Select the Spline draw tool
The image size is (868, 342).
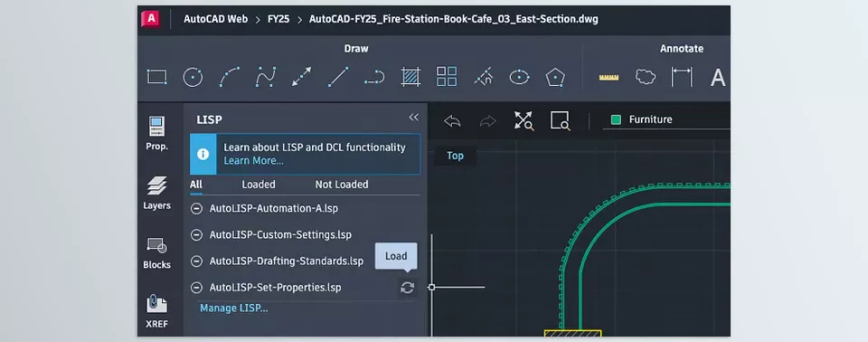click(266, 77)
